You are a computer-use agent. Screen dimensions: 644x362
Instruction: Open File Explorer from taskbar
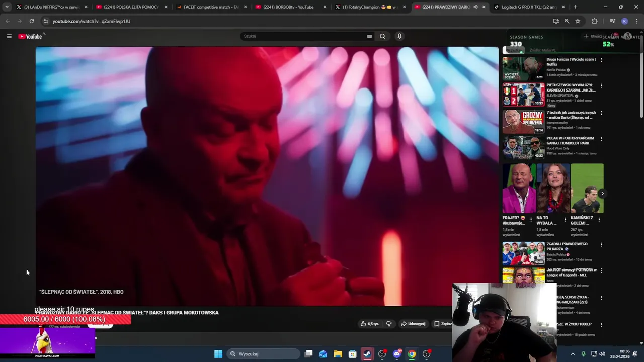[x=338, y=354]
